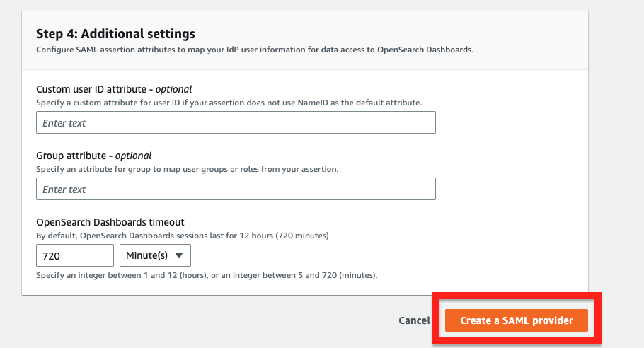Click the Custom user ID attribute label
Screen dimensions: 644x348
point(93,89)
